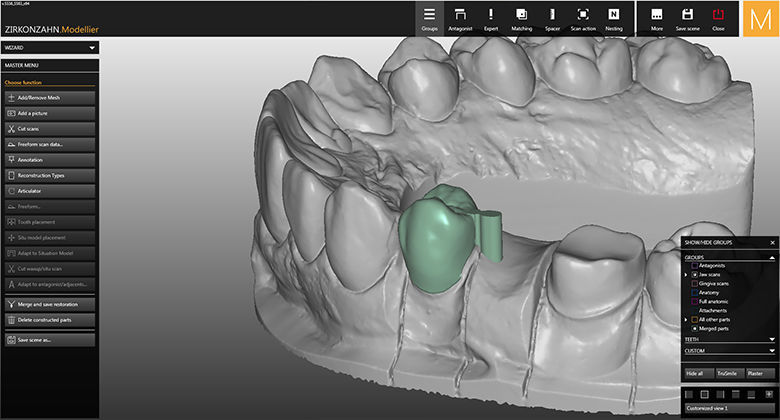
Task: Select third view orientation icon
Action: [720, 395]
